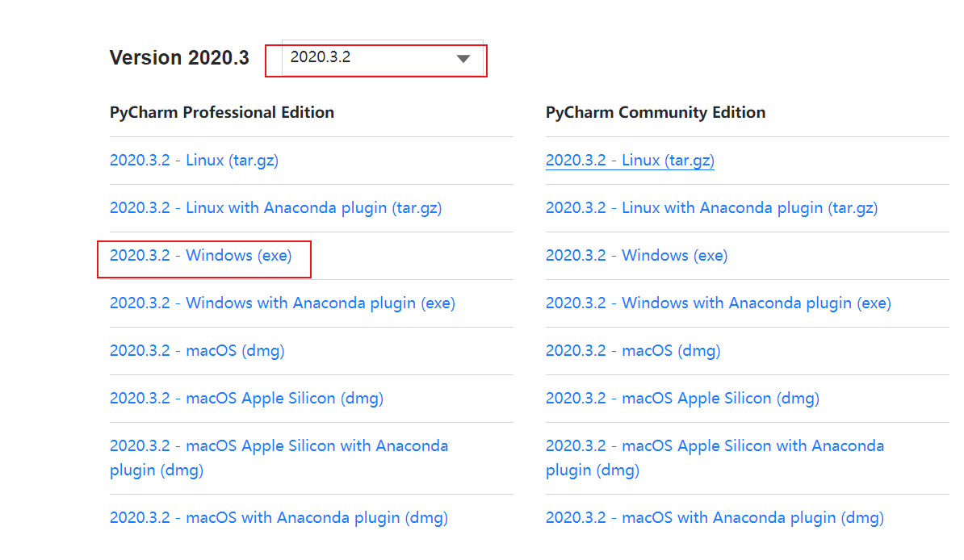Download Professional Edition Windows (exe)
The width and height of the screenshot is (964, 560).
click(200, 256)
